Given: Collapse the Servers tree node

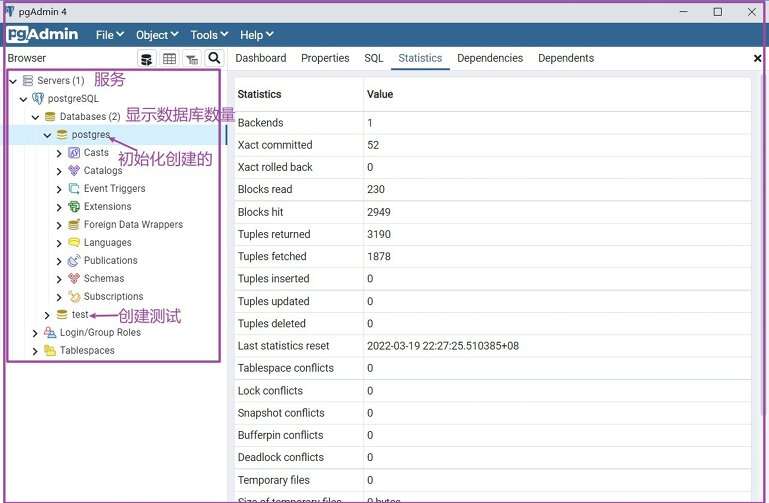Looking at the screenshot, I should click(x=13, y=81).
